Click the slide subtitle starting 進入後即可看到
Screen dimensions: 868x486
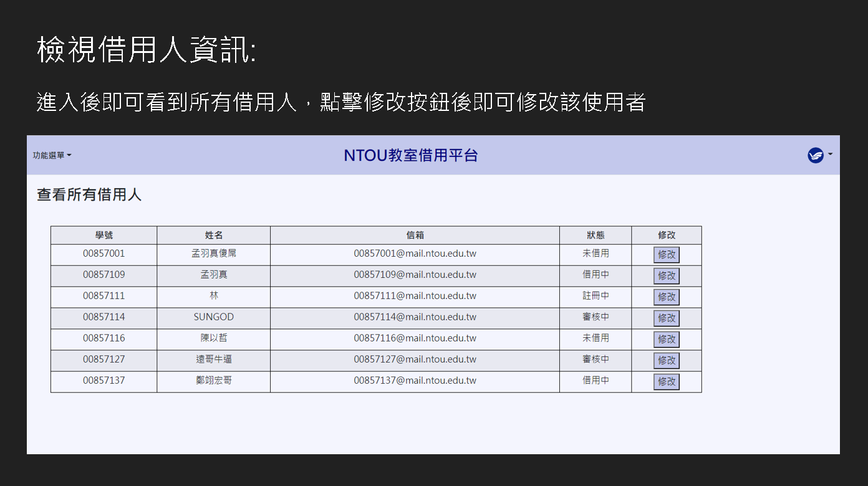[340, 102]
